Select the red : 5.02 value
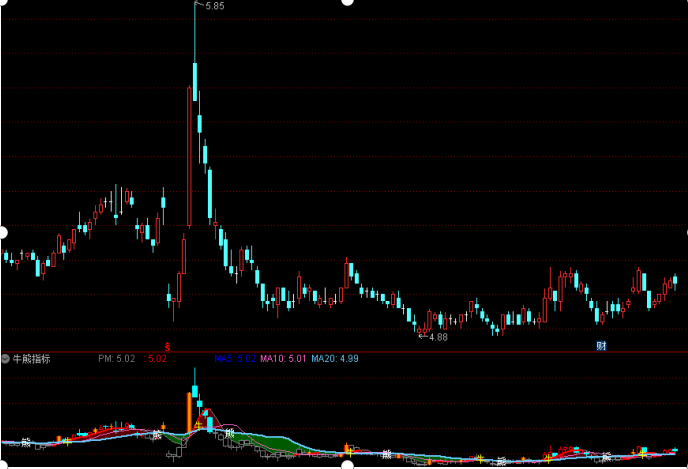 point(155,359)
